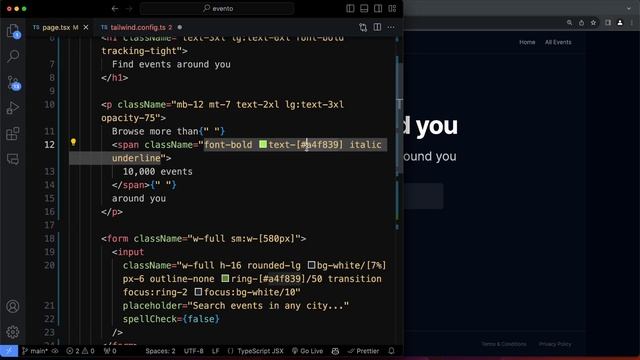
Task: Open notifications bell in status bar
Action: [391, 351]
